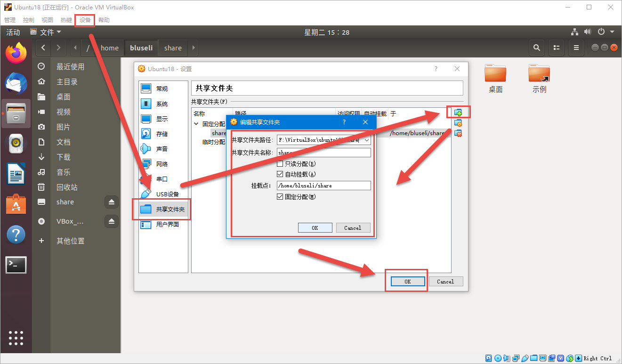The width and height of the screenshot is (622, 364).
Task: Click the shared folders status bar icon
Action: coord(534,358)
